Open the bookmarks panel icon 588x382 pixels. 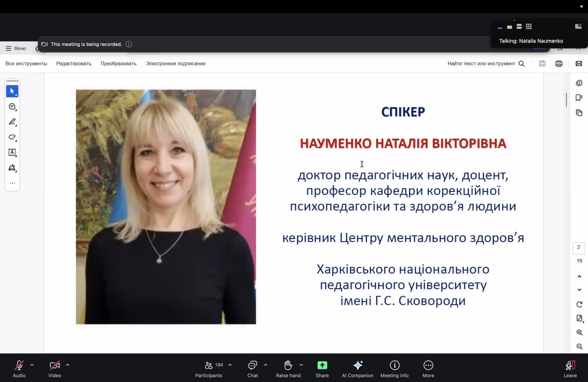point(579,98)
